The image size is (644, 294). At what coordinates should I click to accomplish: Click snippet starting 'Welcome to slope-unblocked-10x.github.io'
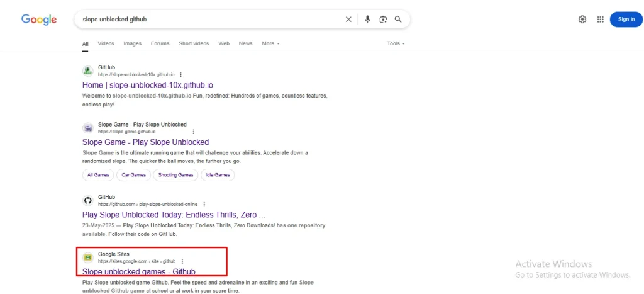click(x=205, y=100)
